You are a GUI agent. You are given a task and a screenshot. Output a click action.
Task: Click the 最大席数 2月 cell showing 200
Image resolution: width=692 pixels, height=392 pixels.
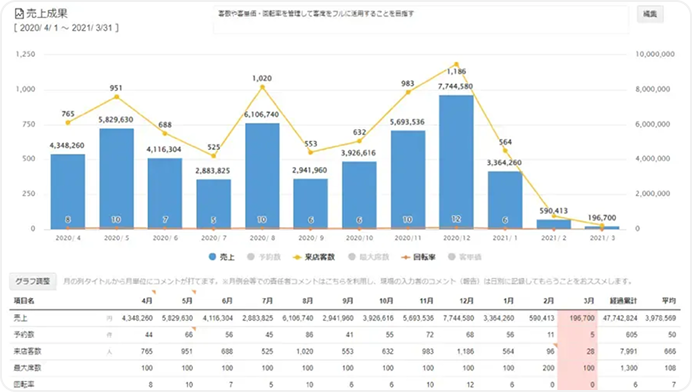(549, 368)
